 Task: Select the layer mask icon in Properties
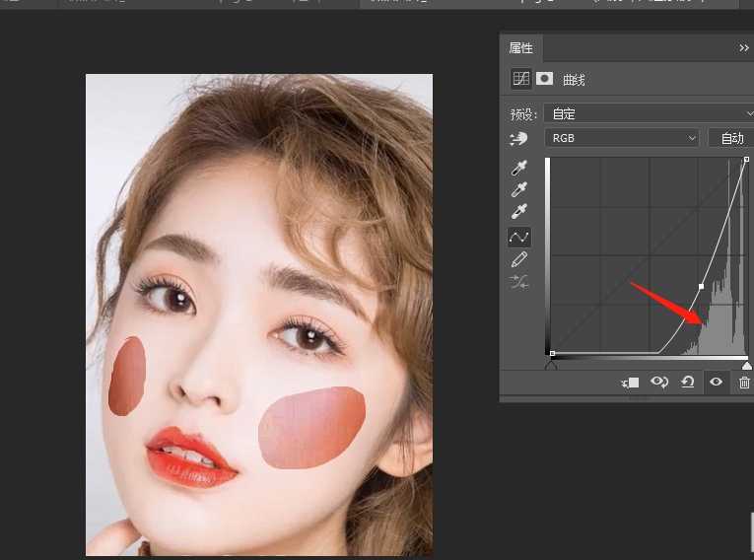[x=544, y=79]
